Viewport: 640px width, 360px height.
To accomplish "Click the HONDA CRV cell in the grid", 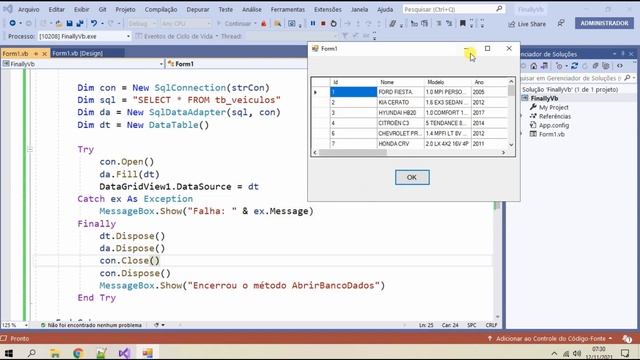I will point(401,144).
